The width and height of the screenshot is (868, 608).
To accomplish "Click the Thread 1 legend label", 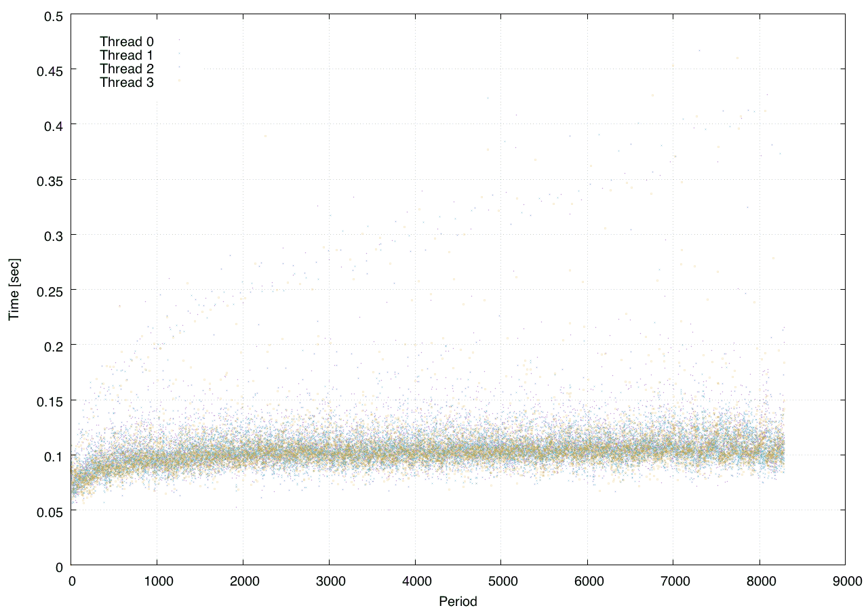I will click(127, 55).
